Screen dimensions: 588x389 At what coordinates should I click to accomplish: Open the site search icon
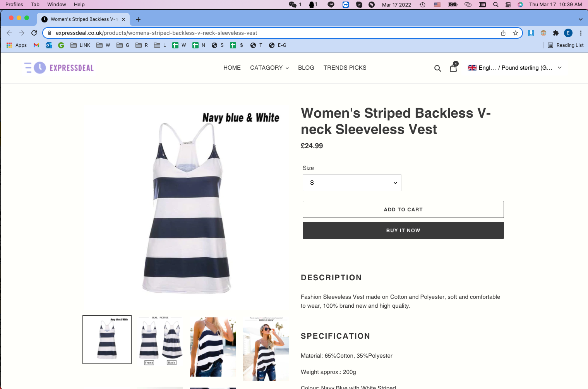[x=437, y=68]
